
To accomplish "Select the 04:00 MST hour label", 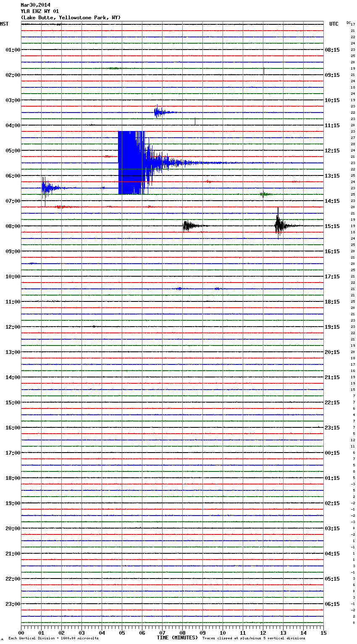I will (13, 126).
